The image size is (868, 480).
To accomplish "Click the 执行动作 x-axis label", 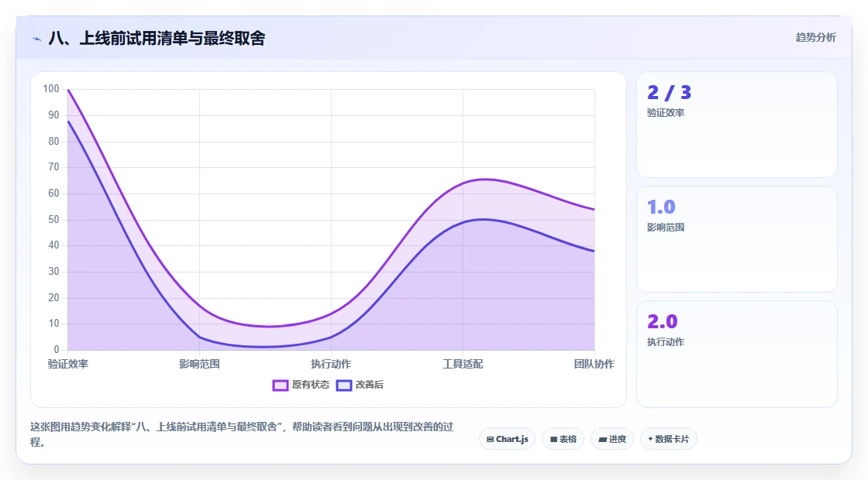I will tap(331, 364).
